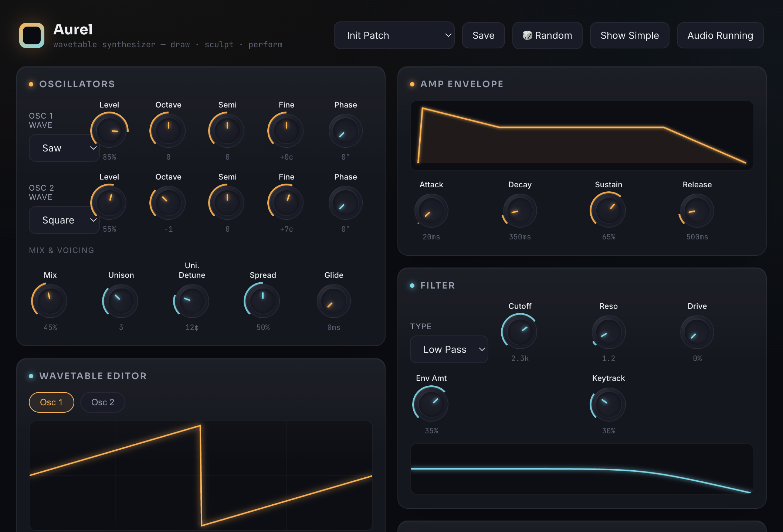This screenshot has height=532, width=783.
Task: Click the Release envelope knob
Action: pyautogui.click(x=697, y=211)
